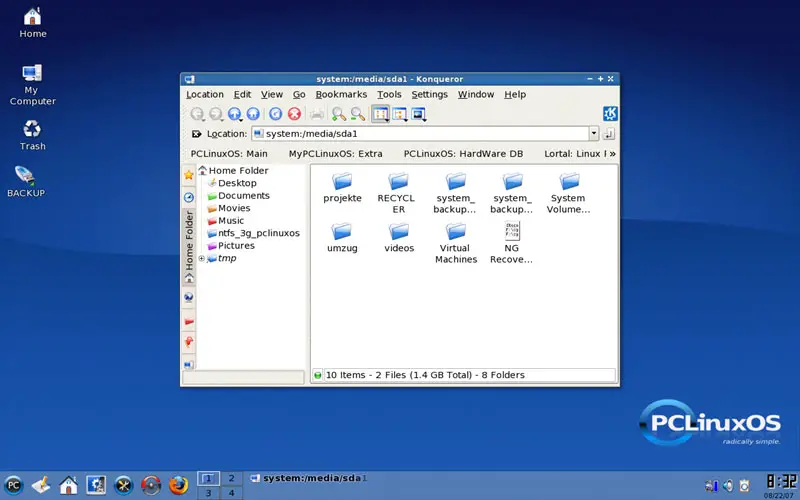Click the green status bar view indicator
The image size is (800, 500).
coord(317,375)
